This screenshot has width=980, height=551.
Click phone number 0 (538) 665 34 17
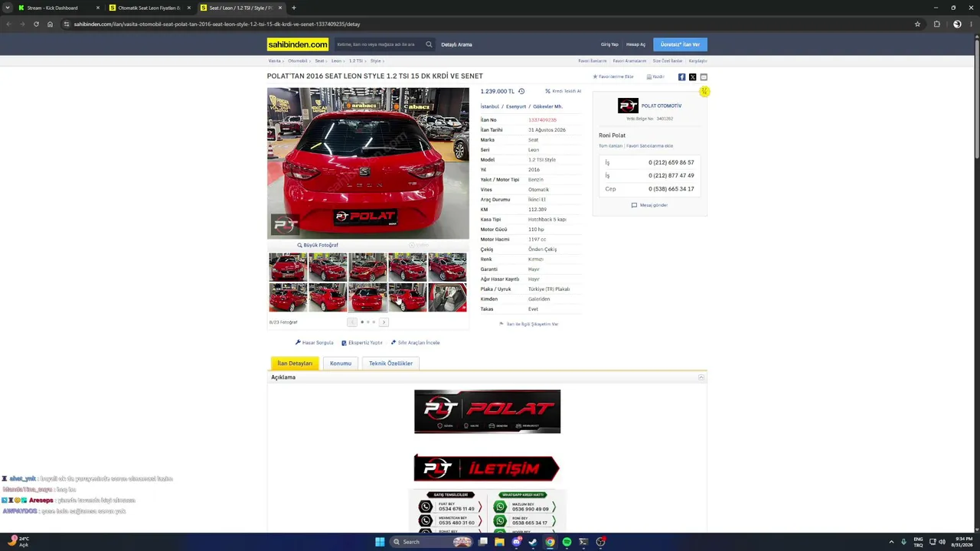(x=671, y=189)
